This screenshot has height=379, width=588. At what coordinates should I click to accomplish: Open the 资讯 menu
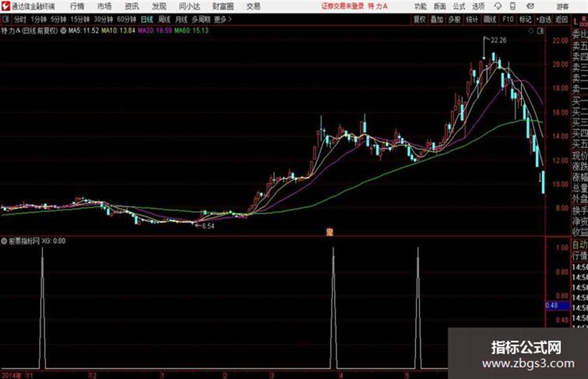[132, 6]
